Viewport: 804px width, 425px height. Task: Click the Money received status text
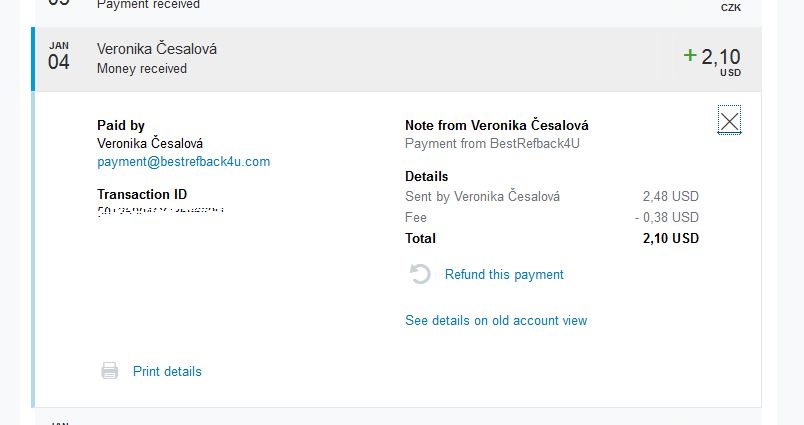142,69
